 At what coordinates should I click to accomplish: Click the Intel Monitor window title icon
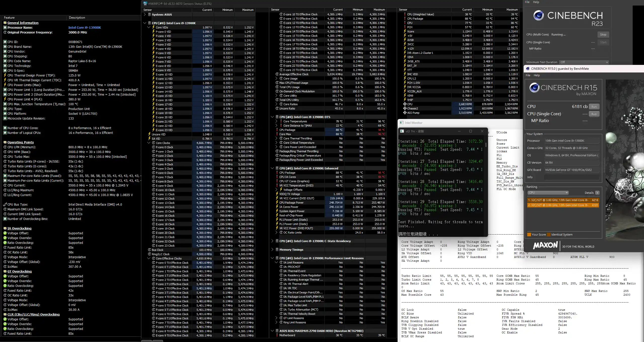401,123
